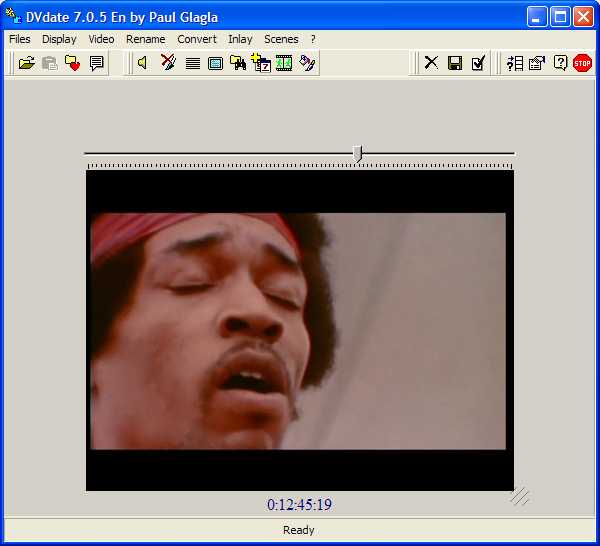Toggle the speaker audio icon

[x=142, y=62]
